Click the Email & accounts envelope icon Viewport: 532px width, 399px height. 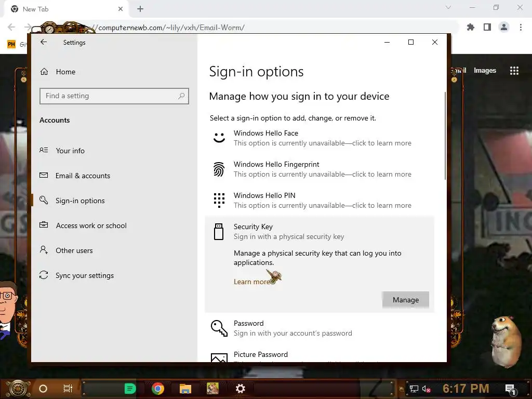click(44, 175)
